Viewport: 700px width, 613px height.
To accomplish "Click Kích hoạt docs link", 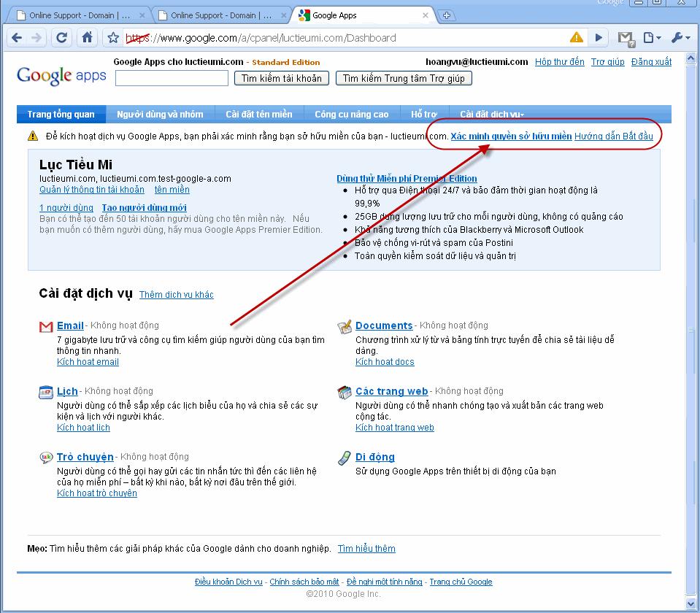I will click(x=385, y=362).
